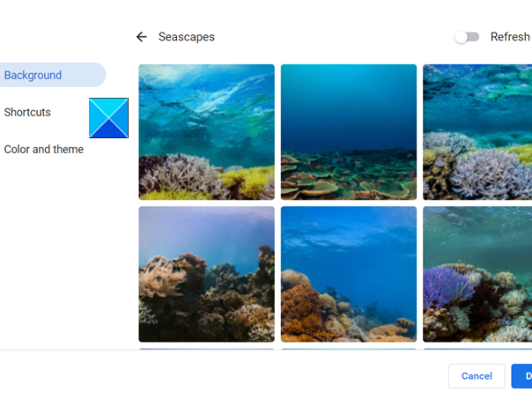Viewport: 532px width, 399px height.
Task: Click the Seascapes collection title
Action: click(x=187, y=37)
